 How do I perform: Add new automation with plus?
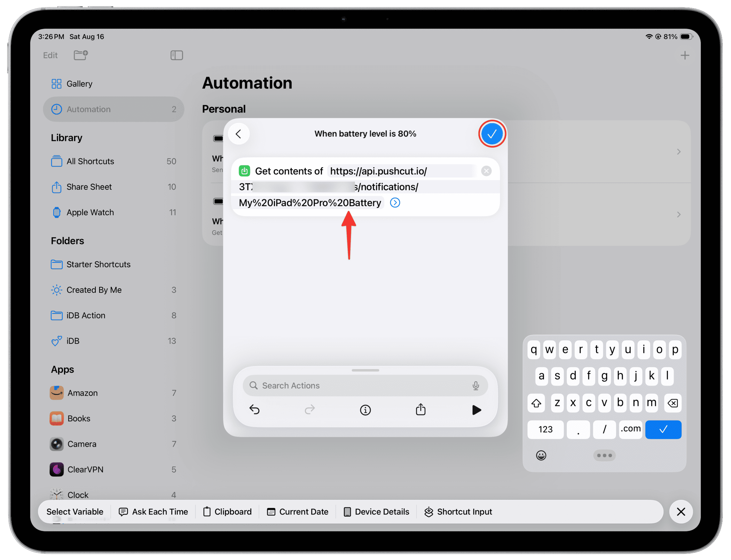(x=685, y=55)
